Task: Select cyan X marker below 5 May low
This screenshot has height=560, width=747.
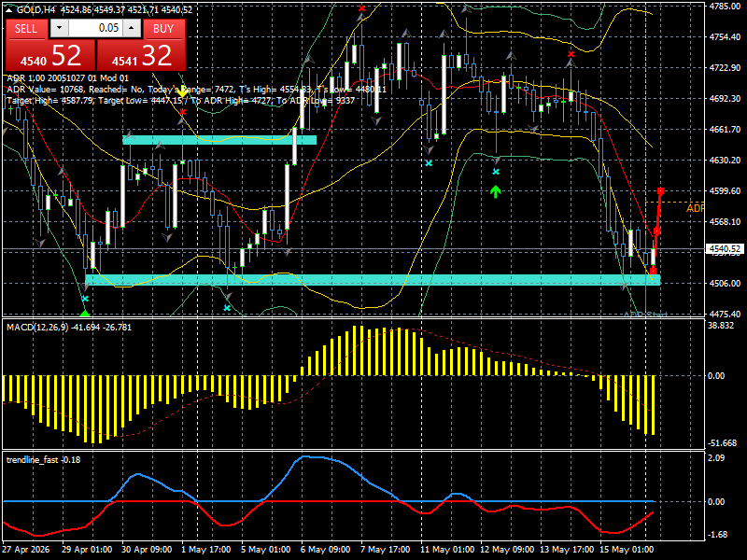Action: pos(227,308)
